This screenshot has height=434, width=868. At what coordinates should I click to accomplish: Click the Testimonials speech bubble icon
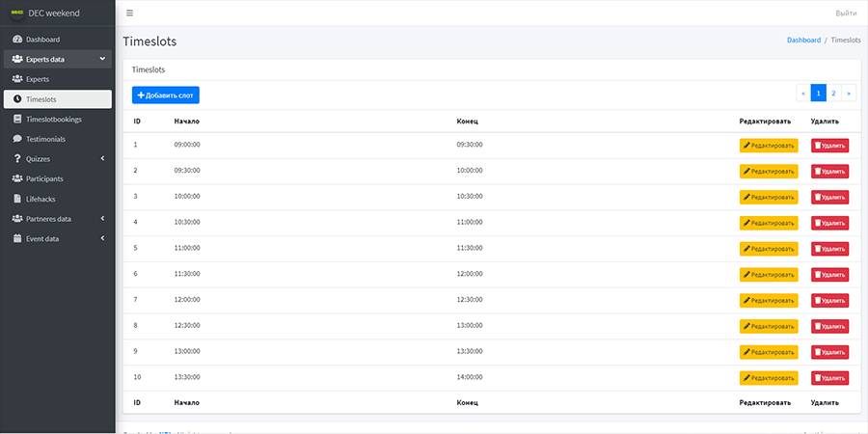(17, 139)
